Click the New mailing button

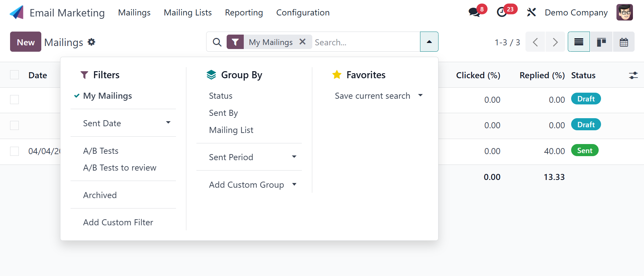(26, 42)
